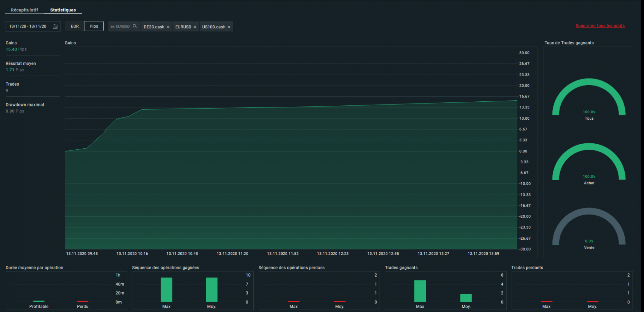Switch units to EUR

click(x=75, y=26)
